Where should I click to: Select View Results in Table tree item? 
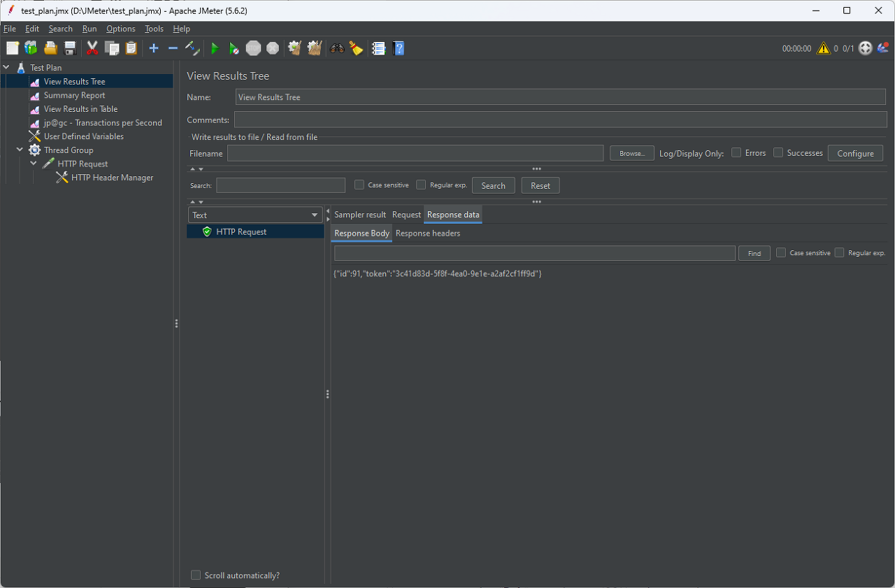[80, 109]
